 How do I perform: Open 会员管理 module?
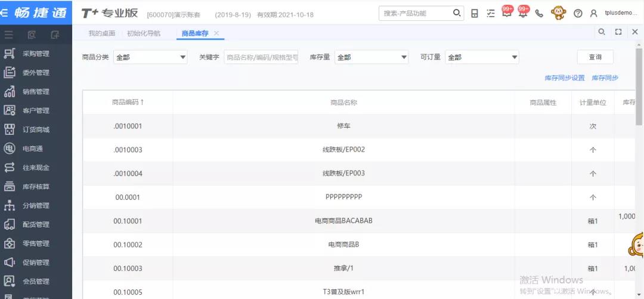[36, 281]
